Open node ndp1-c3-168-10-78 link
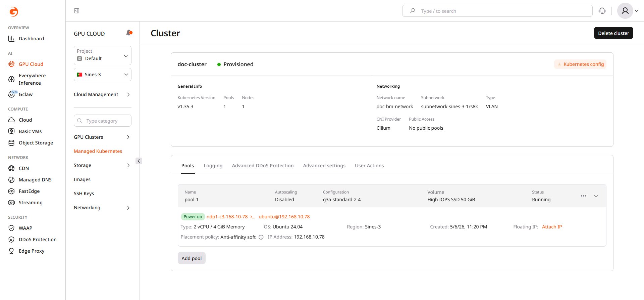Screen dimensions: 644x300 click(x=227, y=217)
